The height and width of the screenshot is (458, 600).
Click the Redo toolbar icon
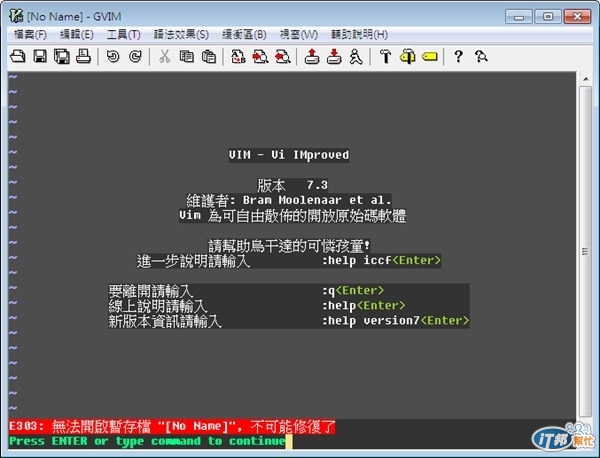click(x=135, y=57)
